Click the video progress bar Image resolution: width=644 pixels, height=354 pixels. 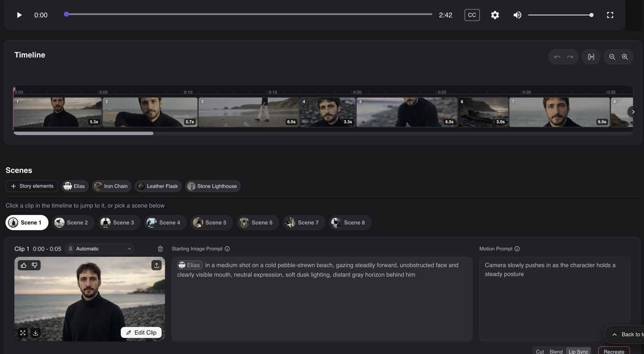pos(248,14)
